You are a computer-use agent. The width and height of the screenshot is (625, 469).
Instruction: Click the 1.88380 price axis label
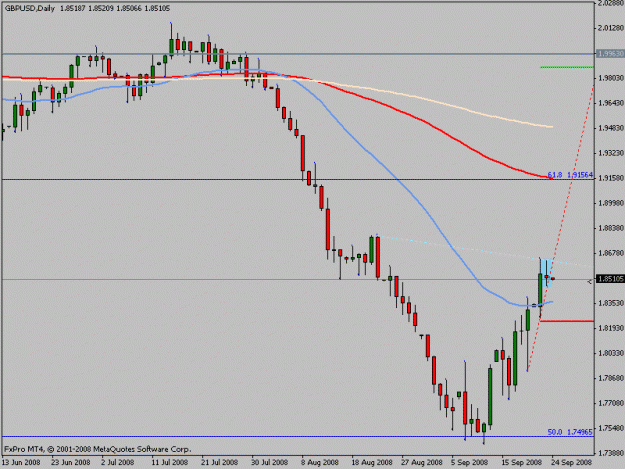(610, 228)
